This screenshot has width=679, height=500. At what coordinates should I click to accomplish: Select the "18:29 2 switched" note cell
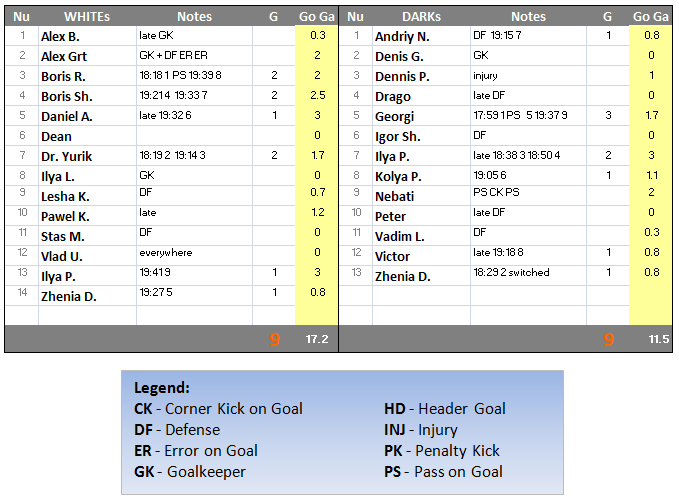click(x=511, y=273)
